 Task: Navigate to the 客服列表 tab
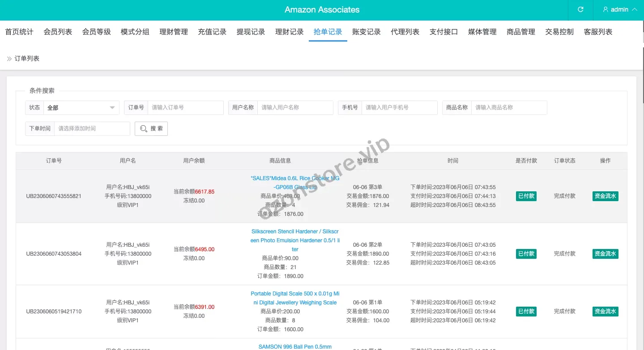click(598, 32)
